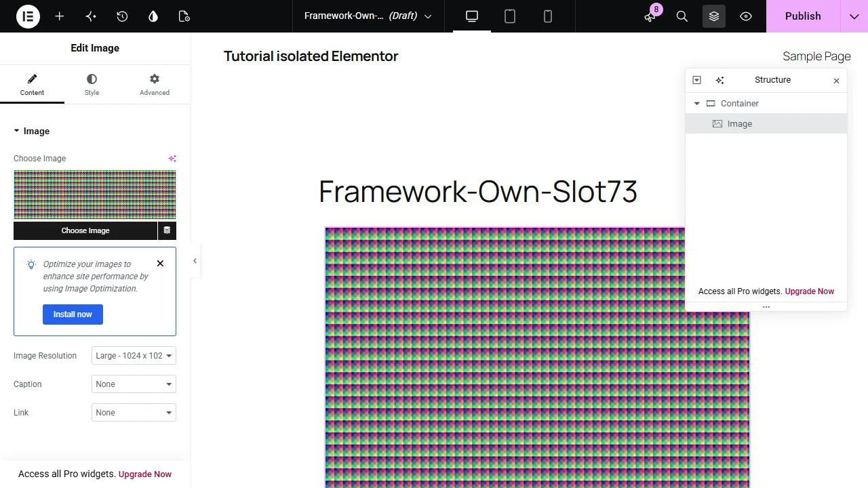The height and width of the screenshot is (488, 868).
Task: Open the Elementor logo menu
Action: pos(28,16)
